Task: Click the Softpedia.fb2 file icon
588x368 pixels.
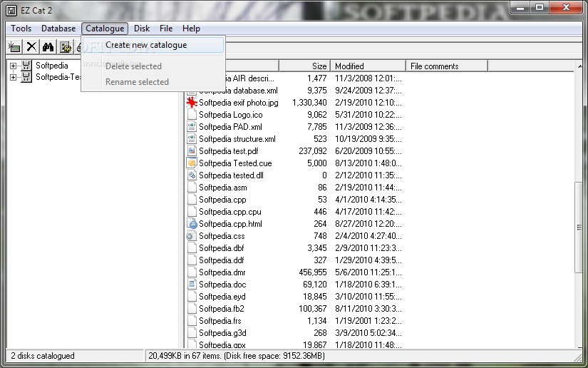Action: 192,308
